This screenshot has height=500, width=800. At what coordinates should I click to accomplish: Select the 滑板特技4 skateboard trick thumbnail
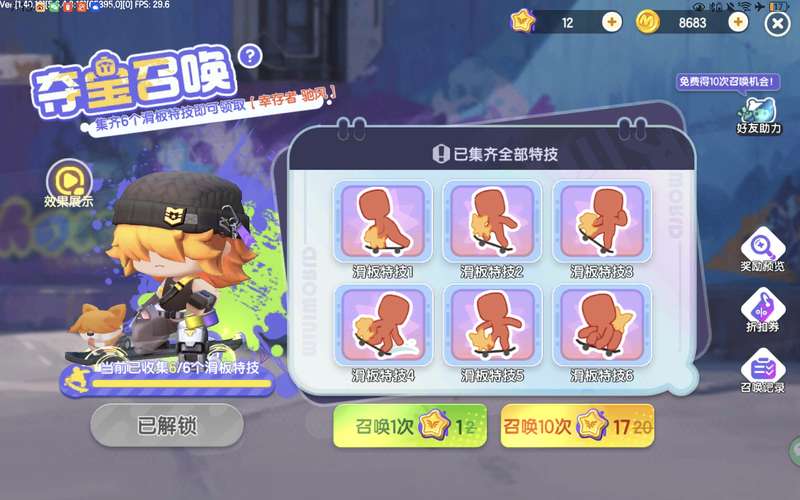(x=383, y=326)
